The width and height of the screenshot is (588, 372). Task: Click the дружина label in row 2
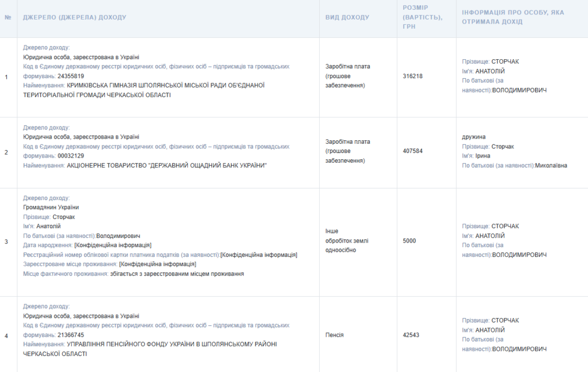click(474, 137)
